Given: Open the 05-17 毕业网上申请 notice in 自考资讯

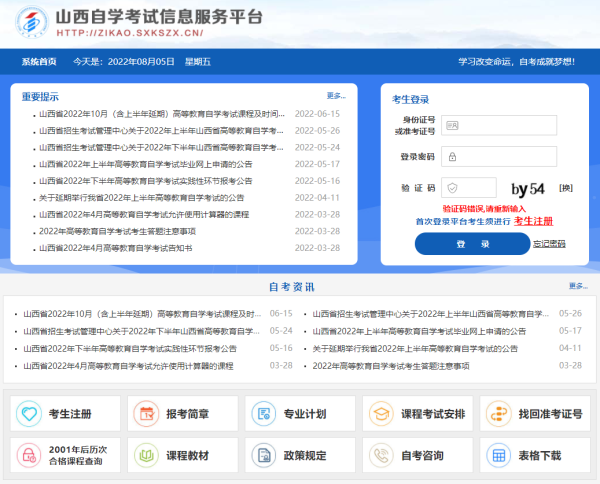Looking at the screenshot, I should pos(419,331).
